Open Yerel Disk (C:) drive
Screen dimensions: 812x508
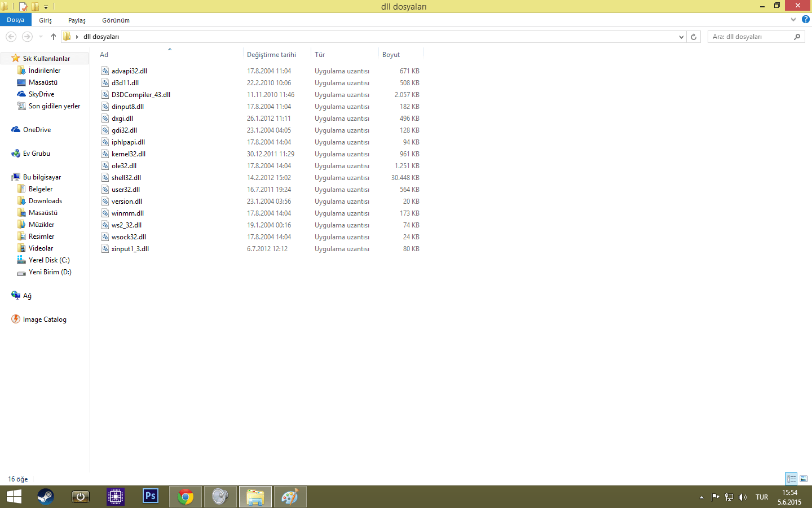[49, 260]
